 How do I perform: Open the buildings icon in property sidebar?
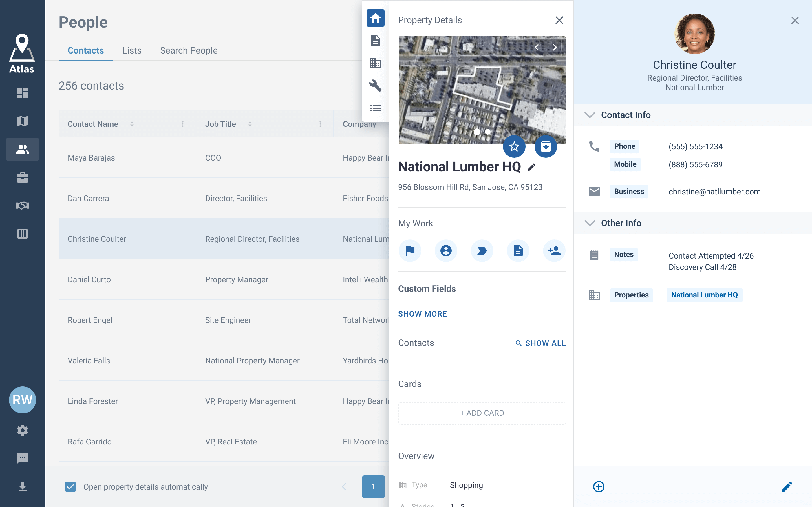(375, 63)
